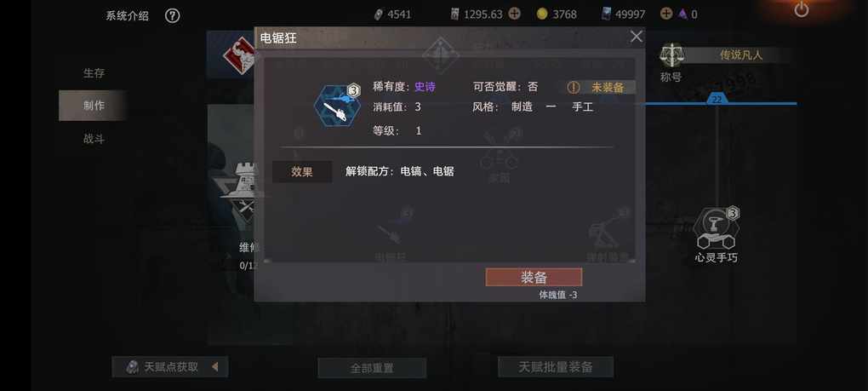Tap the red diamond emblem icon
The image size is (868, 391).
coord(239,55)
